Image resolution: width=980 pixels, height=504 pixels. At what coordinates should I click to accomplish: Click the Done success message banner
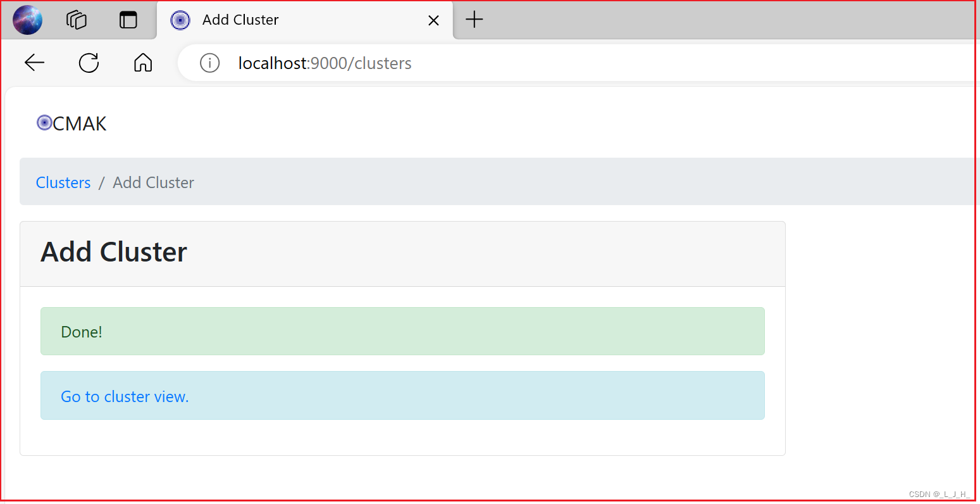(x=402, y=331)
